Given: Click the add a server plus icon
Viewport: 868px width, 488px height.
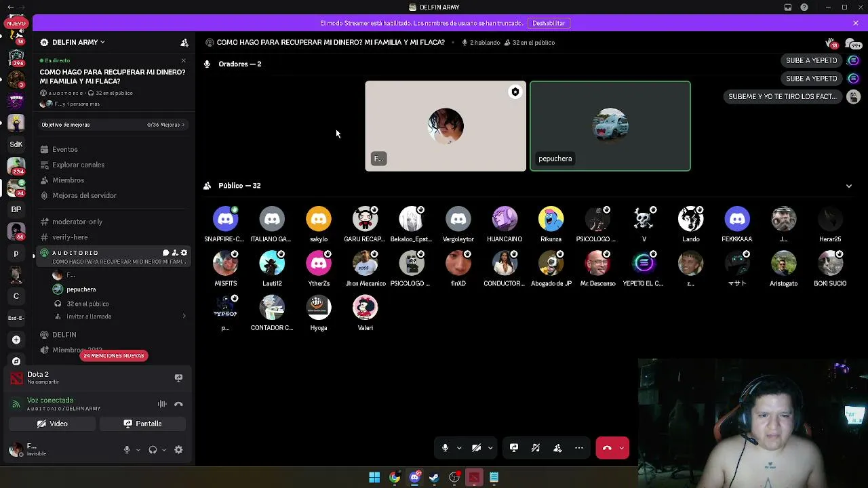Looking at the screenshot, I should pyautogui.click(x=16, y=340).
